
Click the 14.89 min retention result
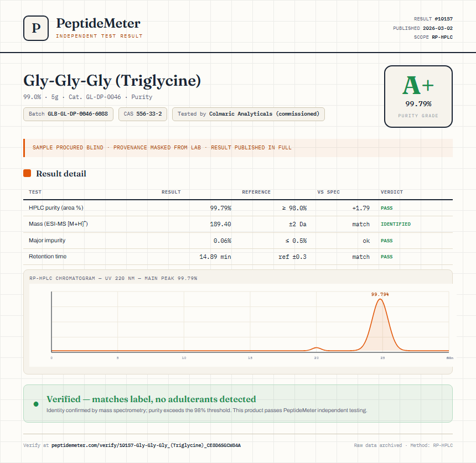(x=215, y=257)
